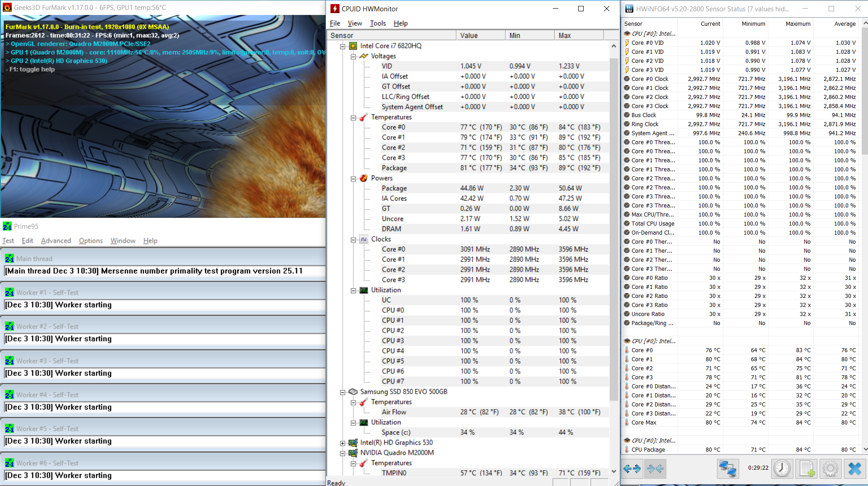Collapse the Samsung SSD 850 EVO node
Image resolution: width=868 pixels, height=486 pixels.
click(343, 392)
